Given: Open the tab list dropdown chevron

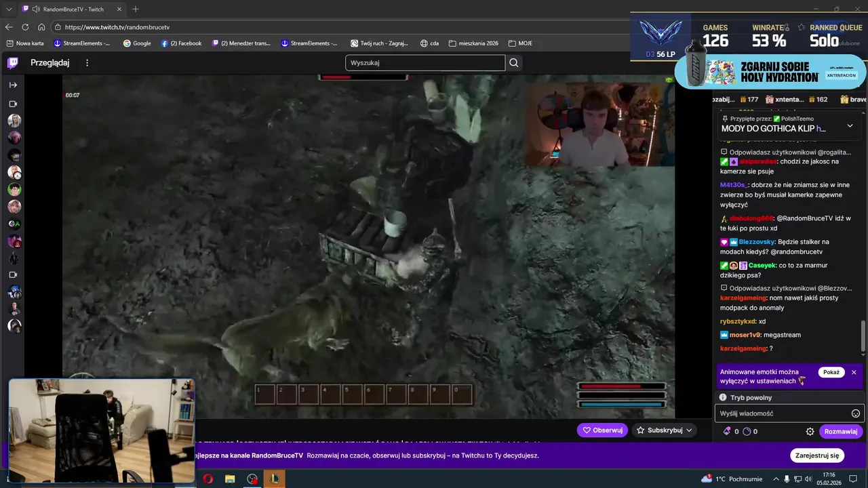Looking at the screenshot, I should pos(9,9).
